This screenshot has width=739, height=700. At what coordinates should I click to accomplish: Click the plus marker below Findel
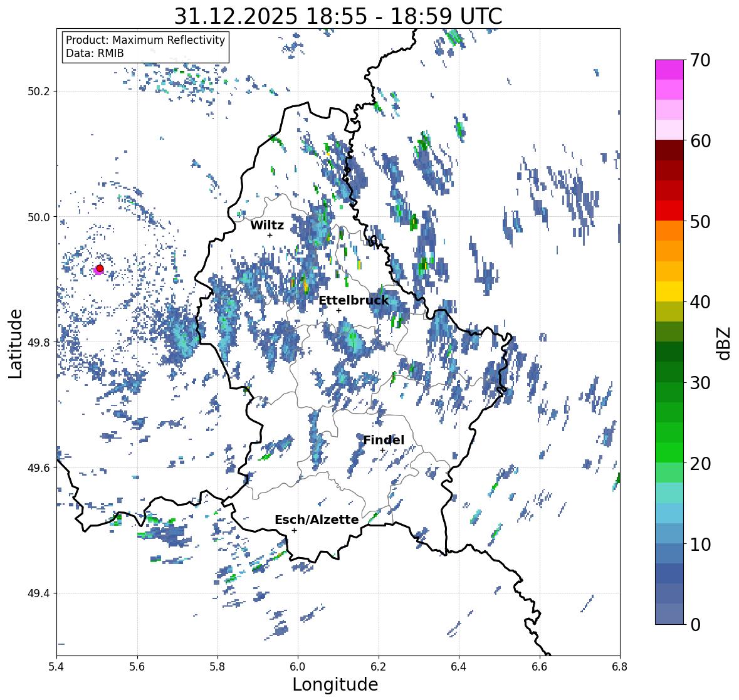click(382, 451)
